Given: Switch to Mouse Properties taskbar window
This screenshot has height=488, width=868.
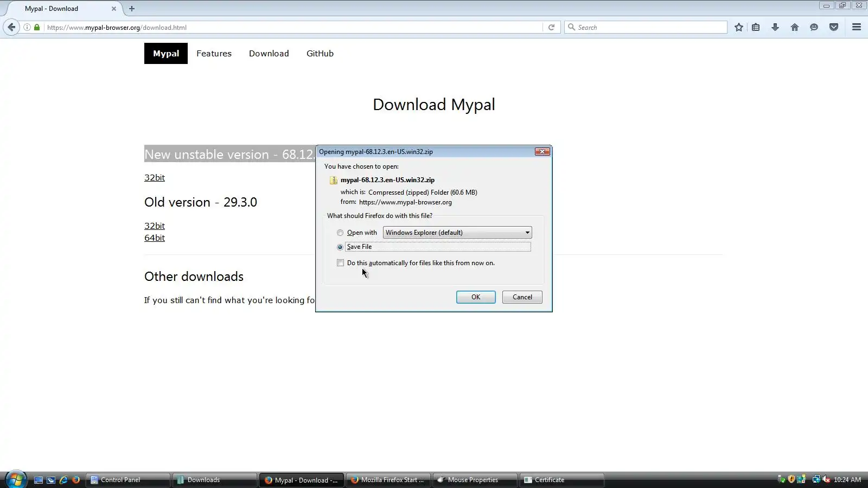Looking at the screenshot, I should tap(476, 480).
